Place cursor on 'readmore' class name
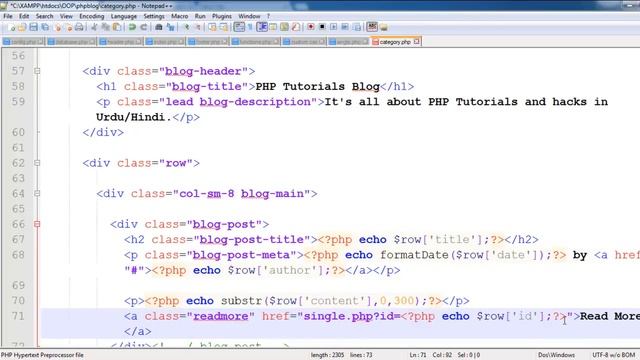The width and height of the screenshot is (640, 360). point(220,316)
